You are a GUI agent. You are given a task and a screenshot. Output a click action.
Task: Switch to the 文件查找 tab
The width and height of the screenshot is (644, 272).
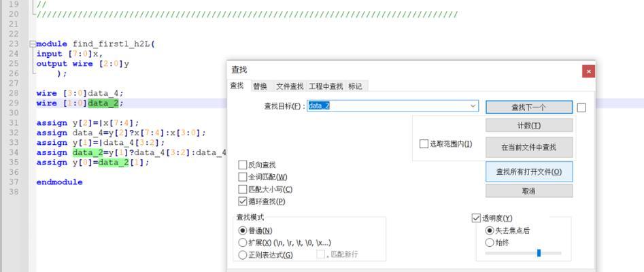pyautogui.click(x=290, y=86)
